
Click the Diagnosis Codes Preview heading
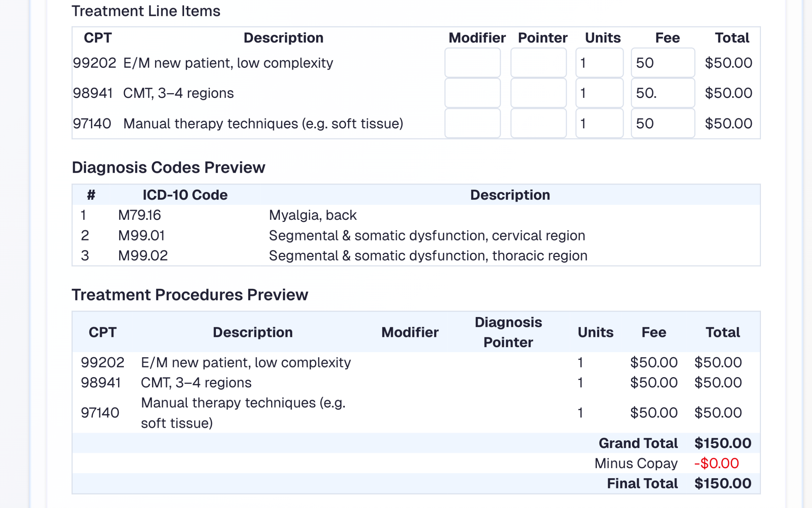click(168, 167)
